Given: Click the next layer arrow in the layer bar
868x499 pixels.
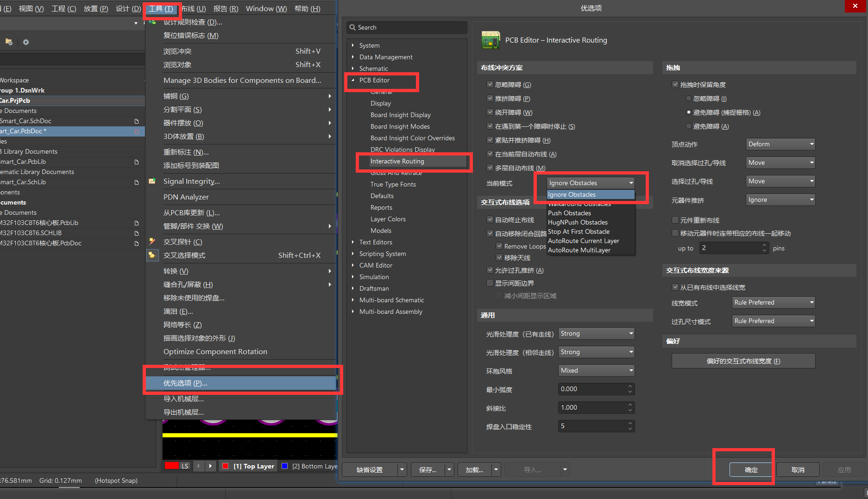Looking at the screenshot, I should [210, 466].
